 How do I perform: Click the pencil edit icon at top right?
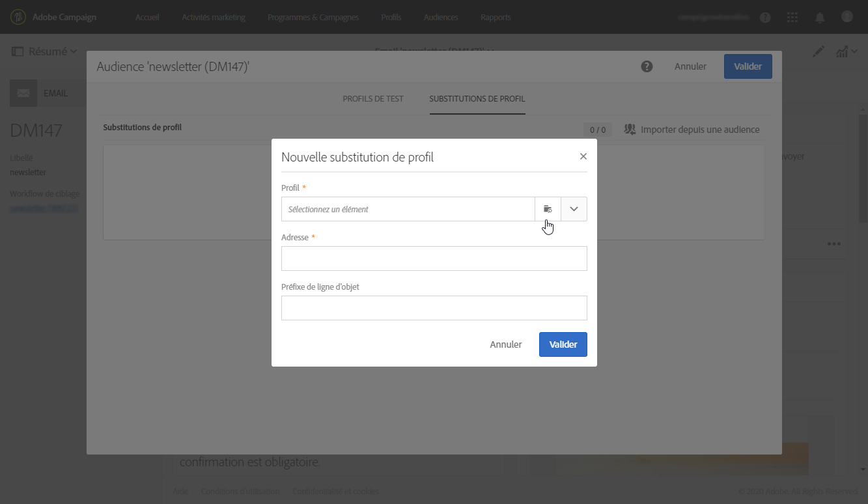click(x=819, y=51)
